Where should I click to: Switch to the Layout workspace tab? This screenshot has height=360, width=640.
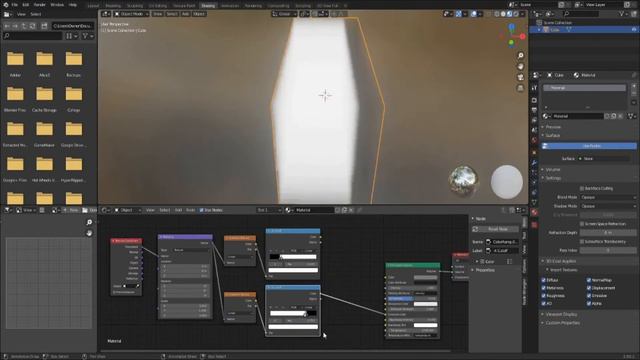tap(93, 6)
